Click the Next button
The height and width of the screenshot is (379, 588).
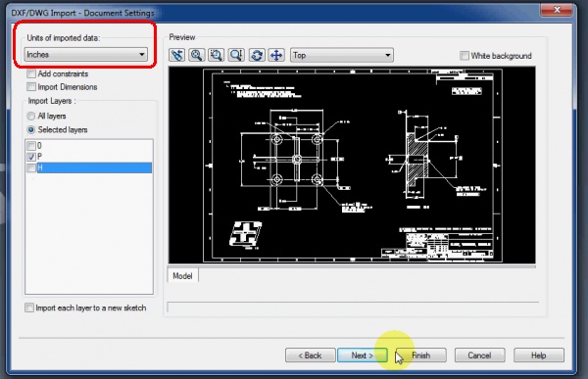(363, 355)
